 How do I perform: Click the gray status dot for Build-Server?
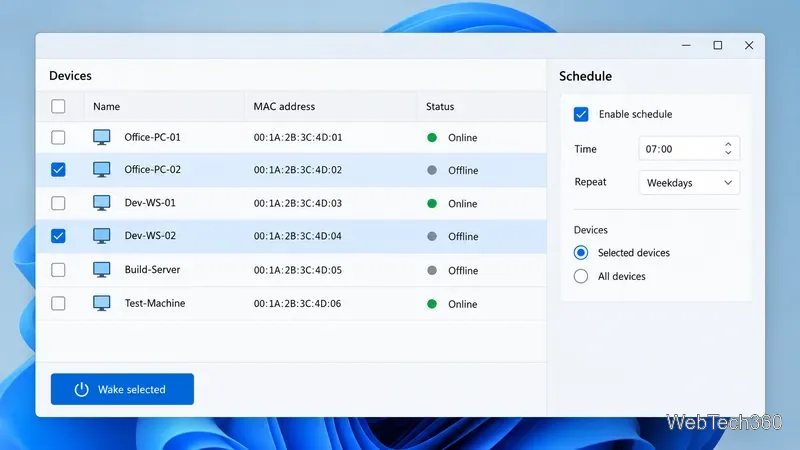pyautogui.click(x=432, y=270)
